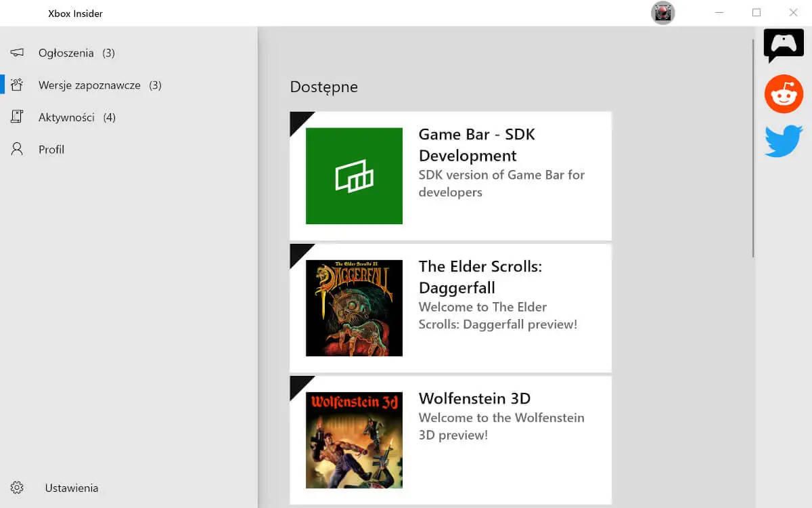Click the Daggerfall cover art
The image size is (812, 508).
(x=353, y=308)
